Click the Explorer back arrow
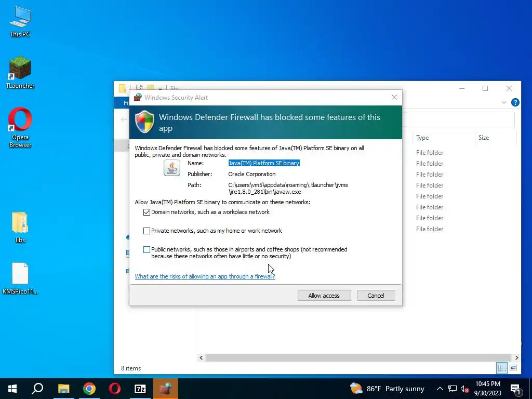This screenshot has width=532, height=399. click(124, 119)
